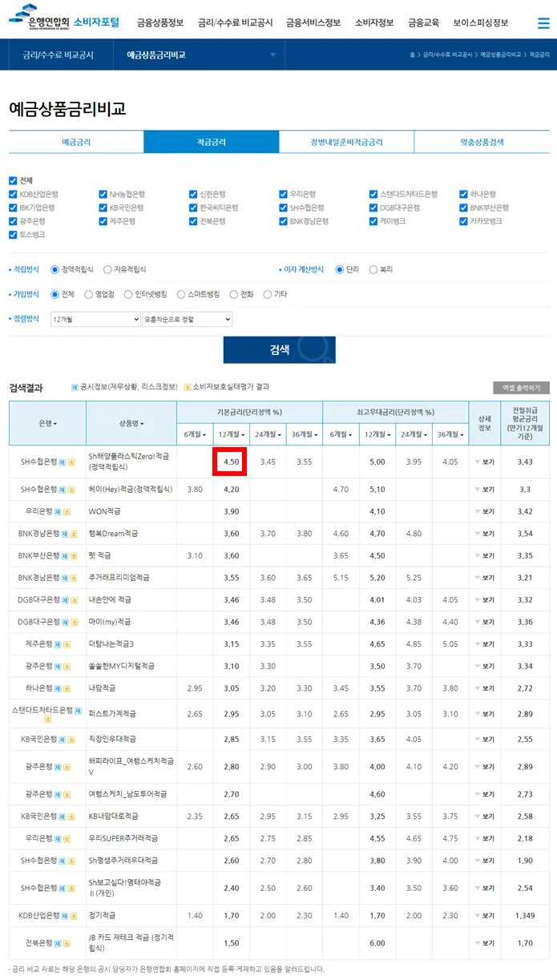
Task: Open the 보이스피싱정보 menu
Action: (480, 22)
